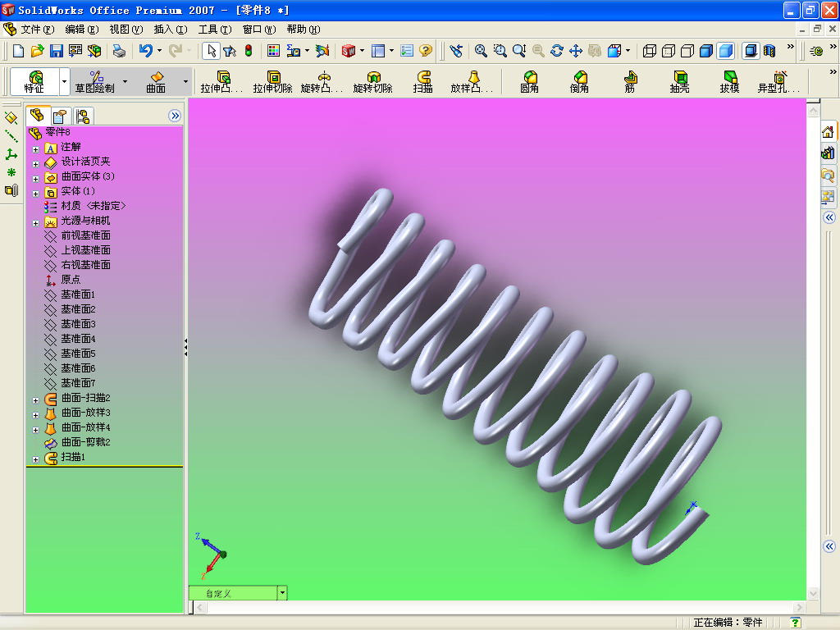Image resolution: width=840 pixels, height=630 pixels.
Task: Click 倒角 chamfer tool
Action: click(580, 81)
